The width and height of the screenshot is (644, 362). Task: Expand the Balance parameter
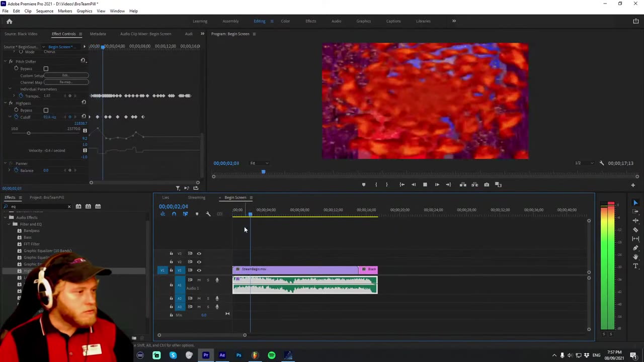(x=9, y=170)
